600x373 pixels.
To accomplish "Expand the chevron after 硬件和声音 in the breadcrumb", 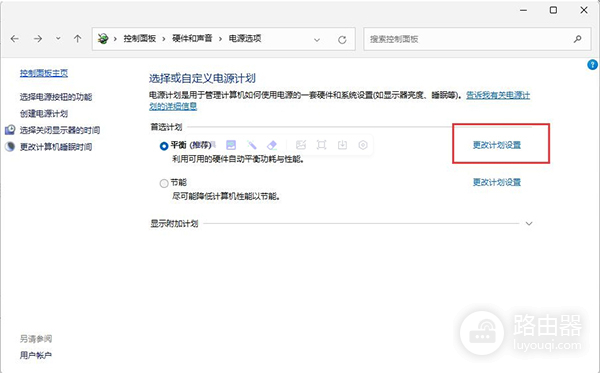I will (220, 39).
